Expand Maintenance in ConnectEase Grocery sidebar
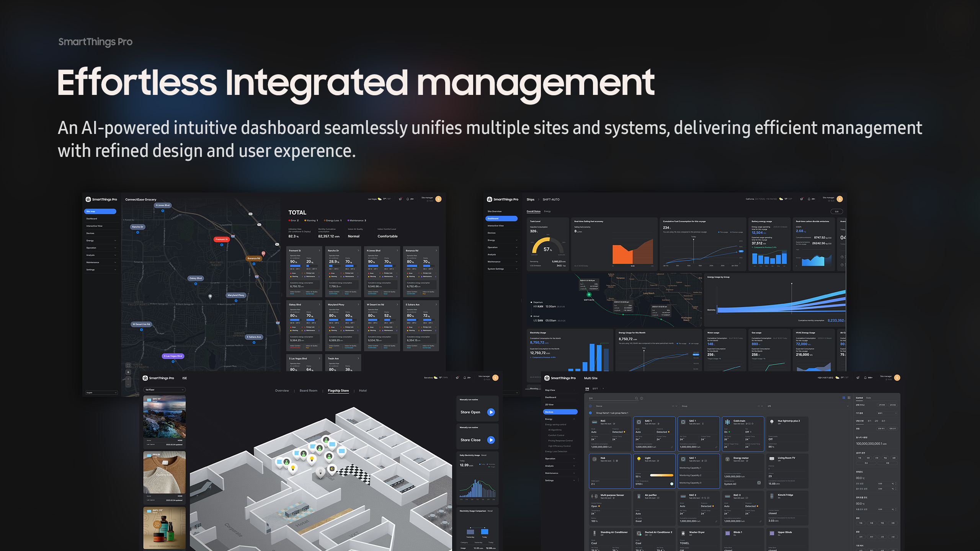980x551 pixels. point(115,262)
